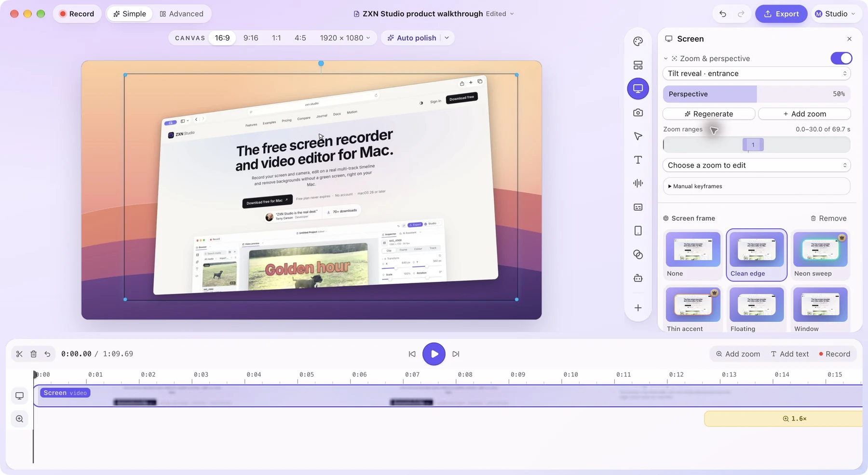Select zoom range 1 marker
868x475 pixels.
753,145
